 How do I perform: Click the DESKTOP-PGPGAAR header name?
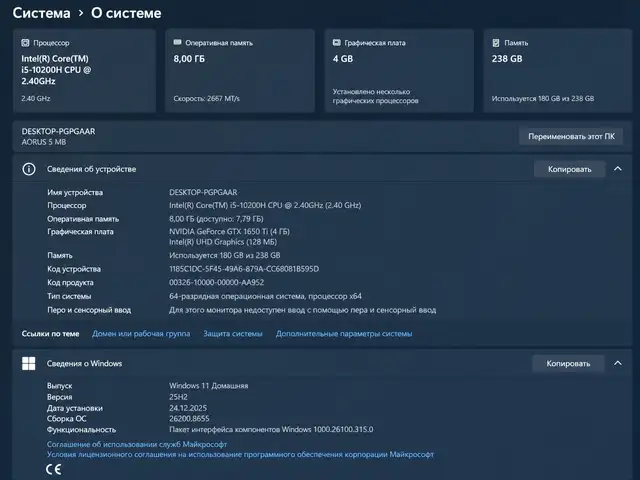(58, 131)
